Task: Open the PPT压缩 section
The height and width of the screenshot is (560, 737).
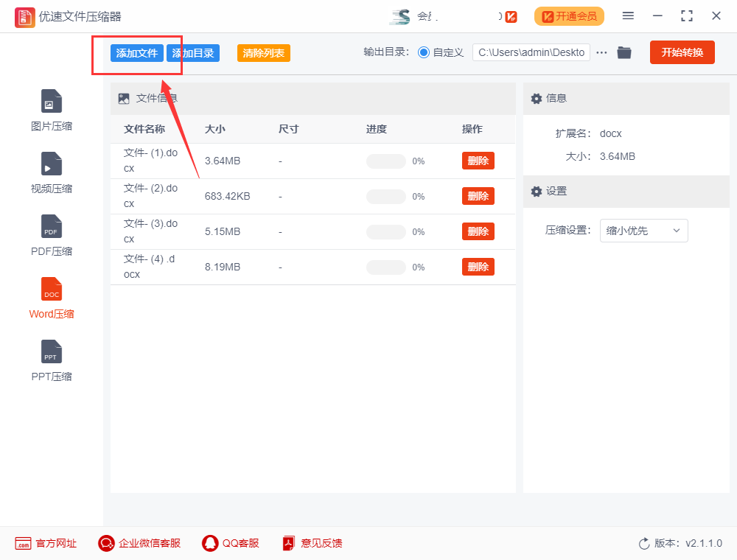Action: [52, 360]
